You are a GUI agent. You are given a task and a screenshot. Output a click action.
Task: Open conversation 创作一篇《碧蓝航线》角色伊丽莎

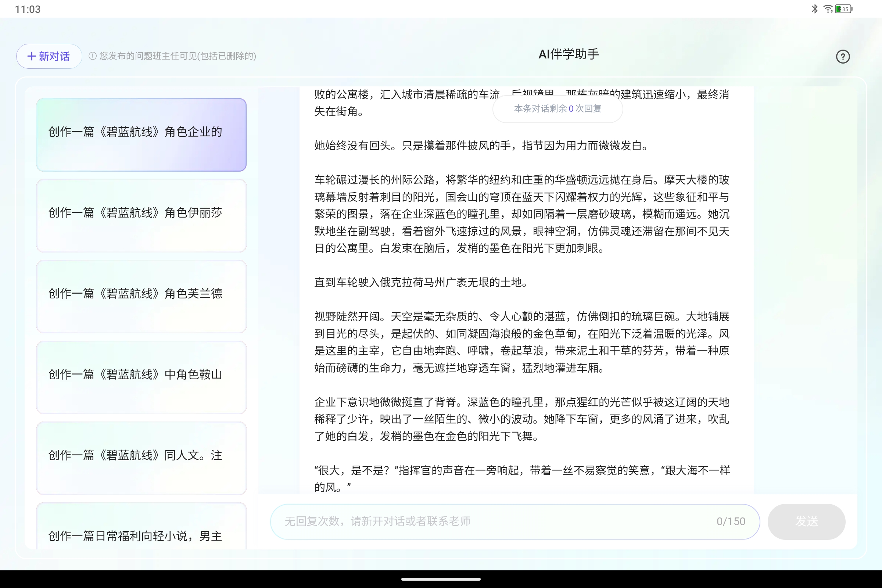tap(141, 216)
